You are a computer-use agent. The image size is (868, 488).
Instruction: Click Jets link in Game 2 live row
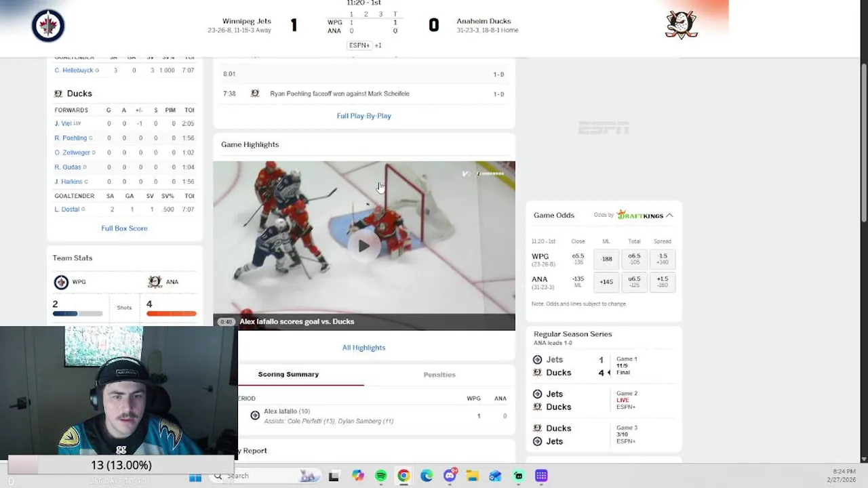coord(554,394)
